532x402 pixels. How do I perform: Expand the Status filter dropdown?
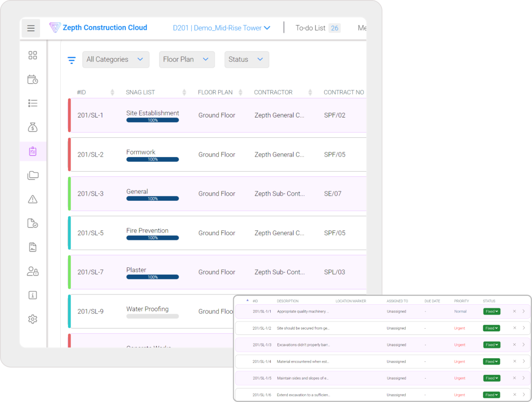coord(246,59)
